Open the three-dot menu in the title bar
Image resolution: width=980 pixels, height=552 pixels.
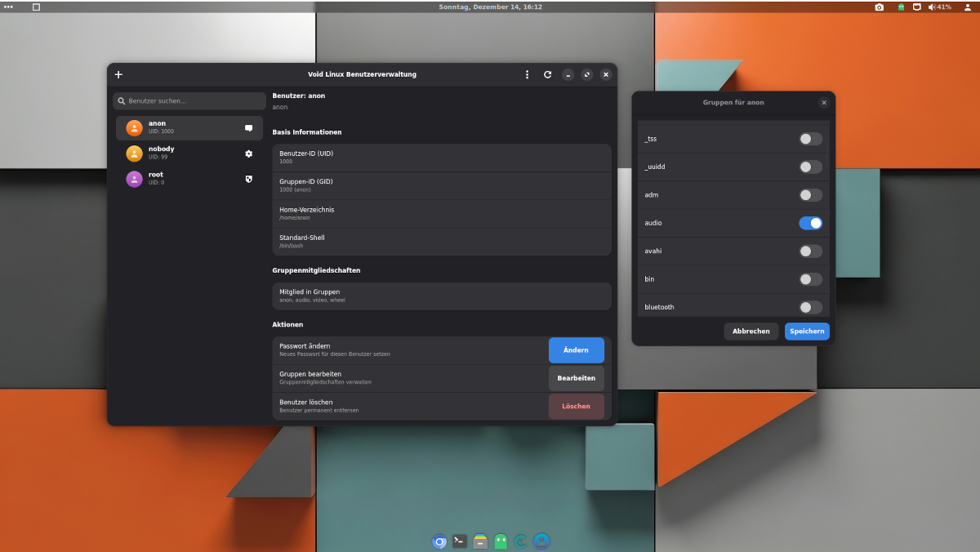click(x=527, y=74)
